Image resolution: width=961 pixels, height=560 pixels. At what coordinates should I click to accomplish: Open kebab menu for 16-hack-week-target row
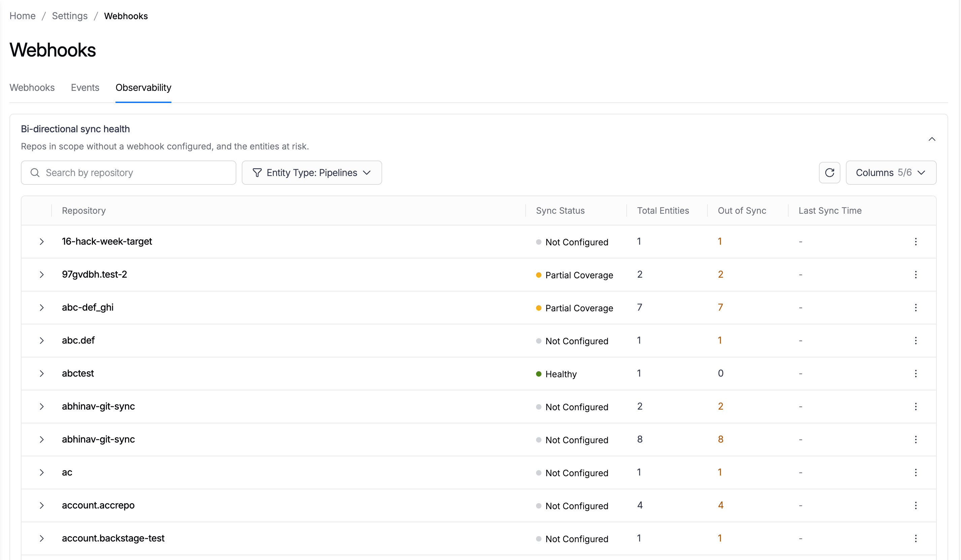(916, 242)
